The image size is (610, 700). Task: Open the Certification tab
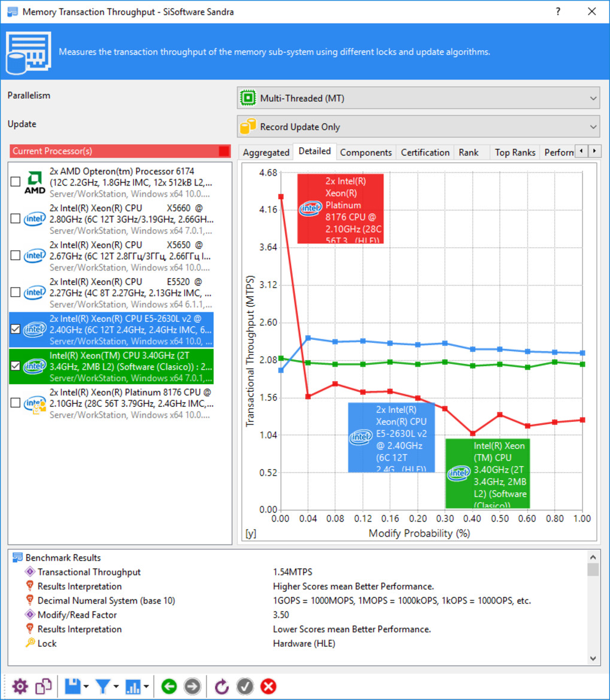click(425, 152)
